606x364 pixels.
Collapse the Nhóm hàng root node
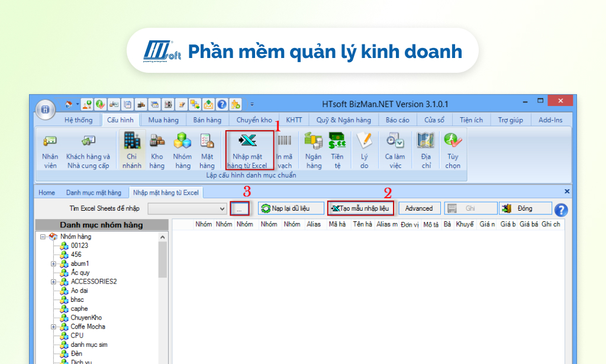pos(43,237)
